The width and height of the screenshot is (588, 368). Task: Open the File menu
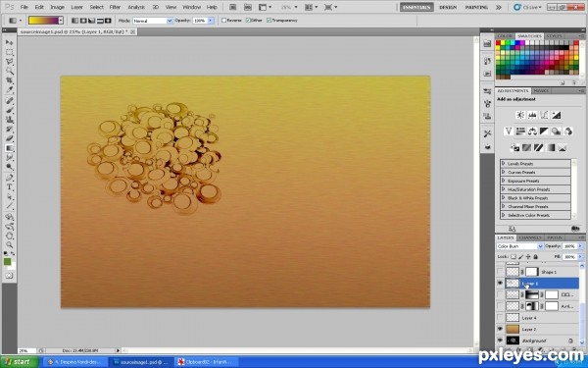tap(24, 7)
